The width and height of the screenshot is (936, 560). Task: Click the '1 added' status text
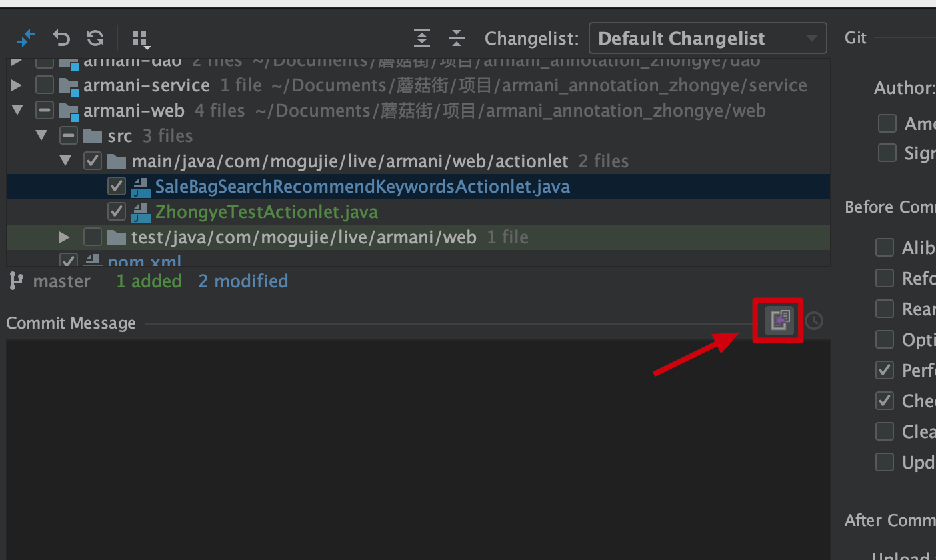(x=149, y=281)
